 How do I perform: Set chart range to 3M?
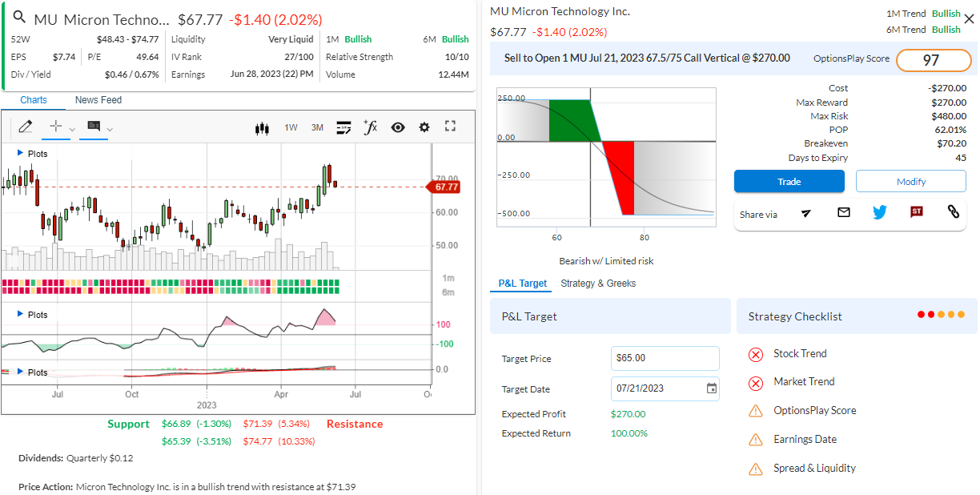tap(317, 127)
